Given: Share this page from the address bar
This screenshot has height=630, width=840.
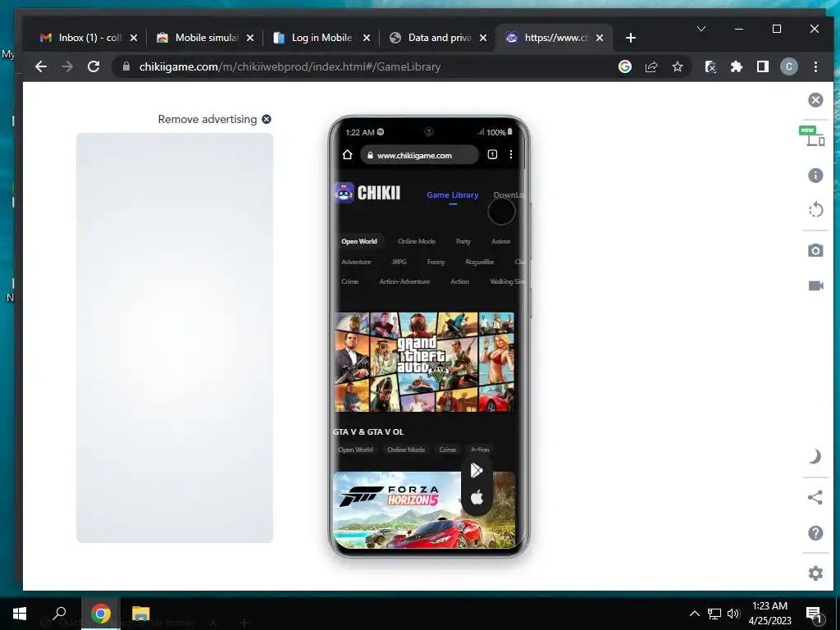Looking at the screenshot, I should coord(651,66).
